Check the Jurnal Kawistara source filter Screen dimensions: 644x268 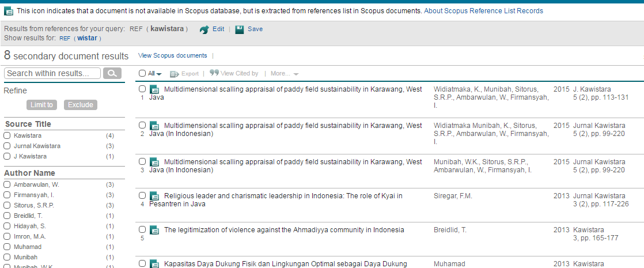7,146
